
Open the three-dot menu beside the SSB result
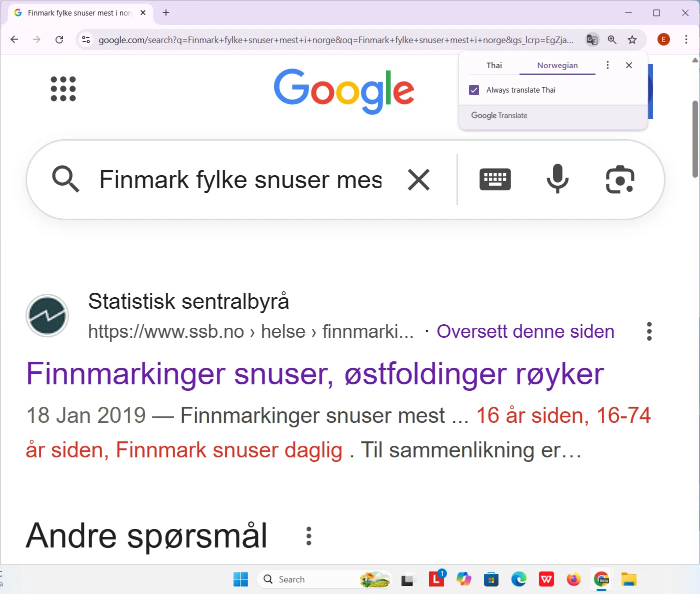pos(648,331)
